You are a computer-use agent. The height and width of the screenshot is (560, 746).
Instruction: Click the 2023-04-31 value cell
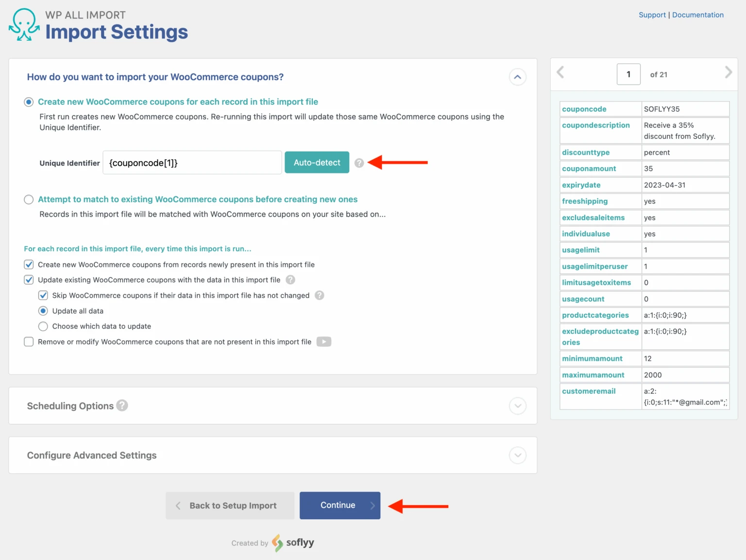tap(685, 185)
